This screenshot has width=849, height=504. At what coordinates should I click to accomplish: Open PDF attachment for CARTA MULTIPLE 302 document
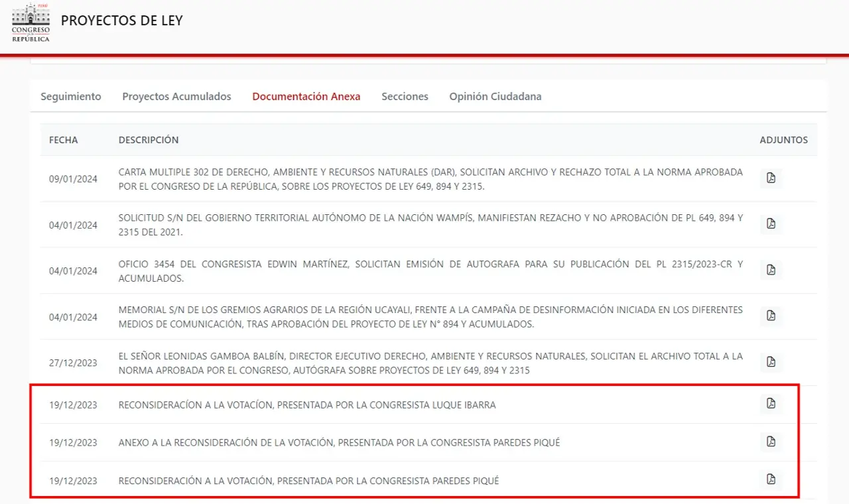[771, 178]
